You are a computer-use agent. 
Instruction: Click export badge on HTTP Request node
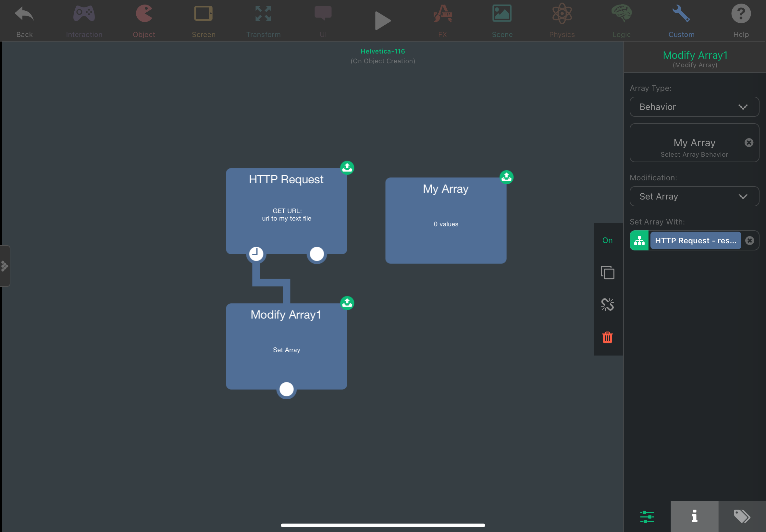pos(347,168)
